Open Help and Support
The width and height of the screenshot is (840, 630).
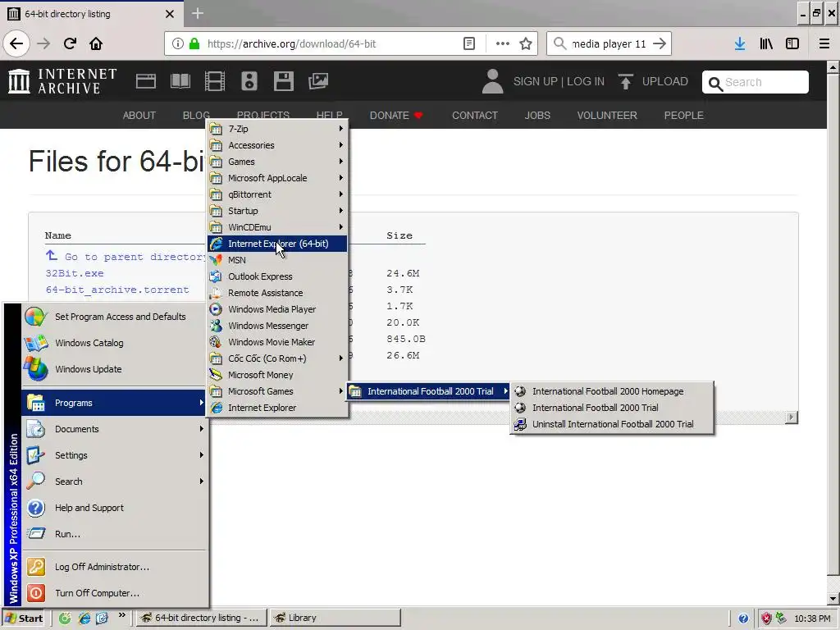click(x=115, y=508)
